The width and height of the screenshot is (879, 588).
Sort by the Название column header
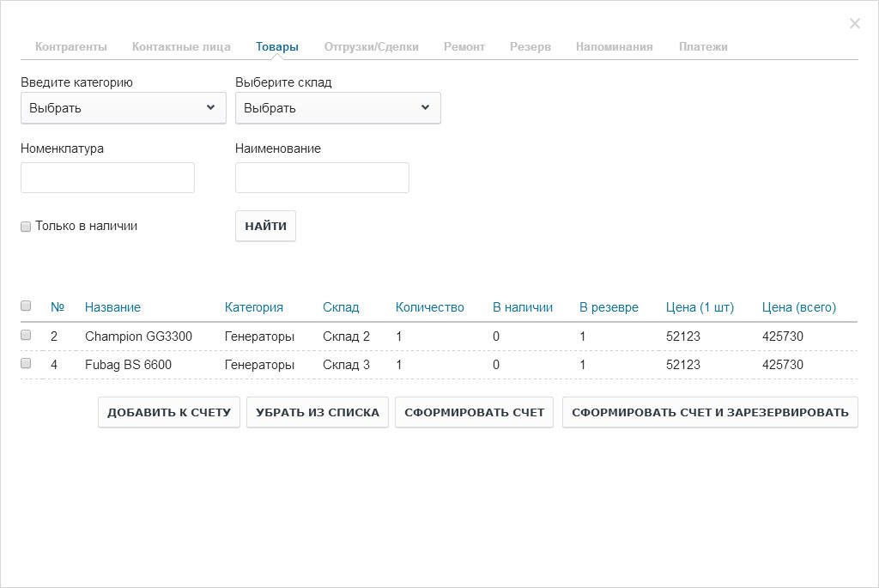pyautogui.click(x=112, y=307)
